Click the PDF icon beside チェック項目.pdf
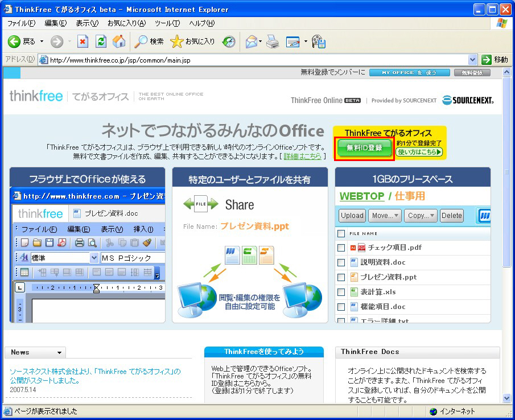This screenshot has height=420, width=515. point(361,248)
